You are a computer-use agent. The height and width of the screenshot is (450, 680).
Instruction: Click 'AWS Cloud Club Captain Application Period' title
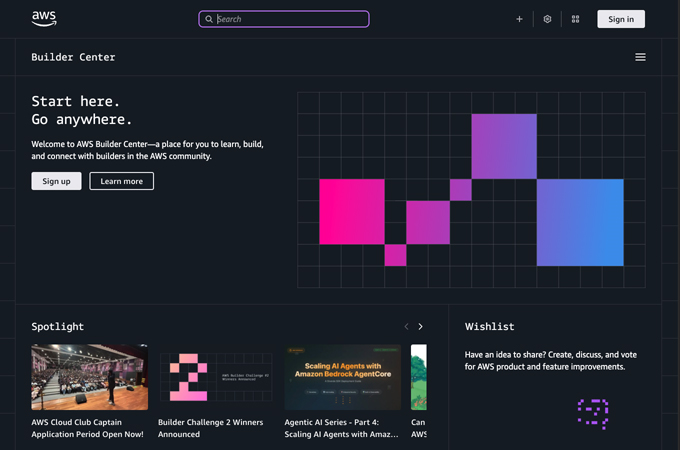(87, 428)
